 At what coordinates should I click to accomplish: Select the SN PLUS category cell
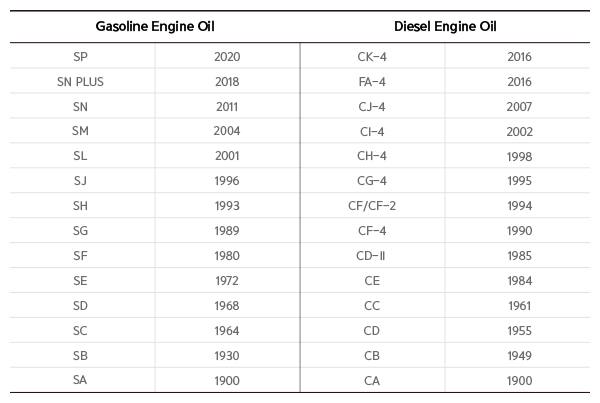pos(81,81)
